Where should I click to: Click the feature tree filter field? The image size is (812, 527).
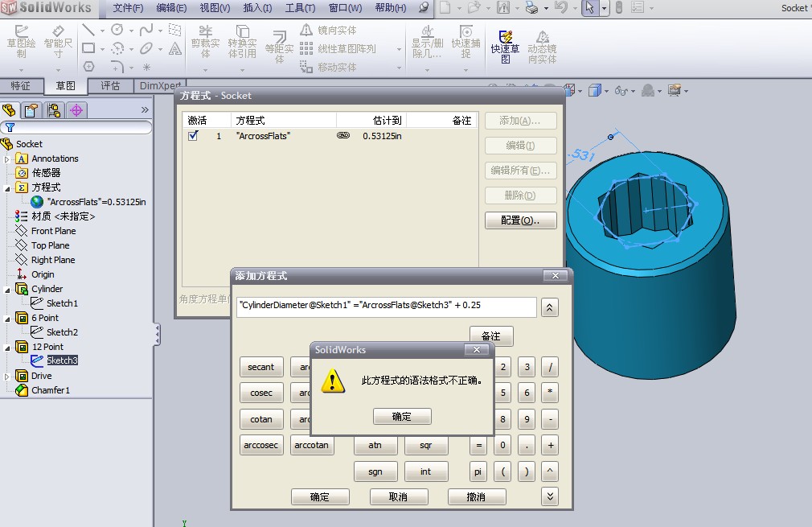[x=76, y=127]
